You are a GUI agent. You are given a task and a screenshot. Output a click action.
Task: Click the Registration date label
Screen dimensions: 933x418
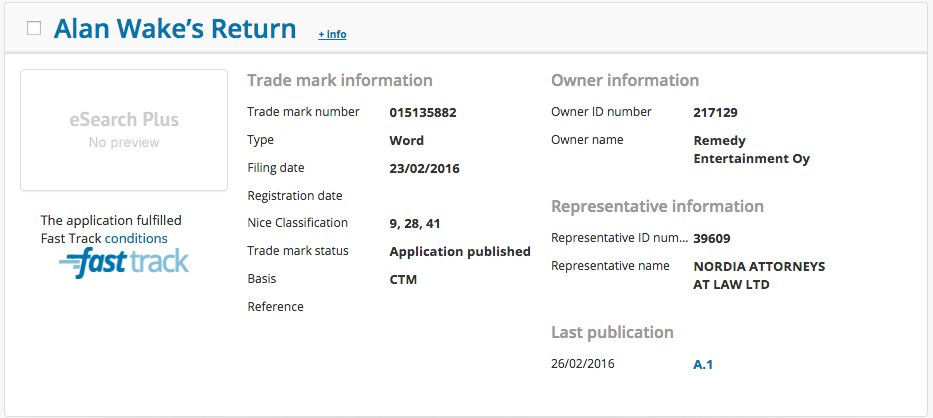tap(295, 196)
